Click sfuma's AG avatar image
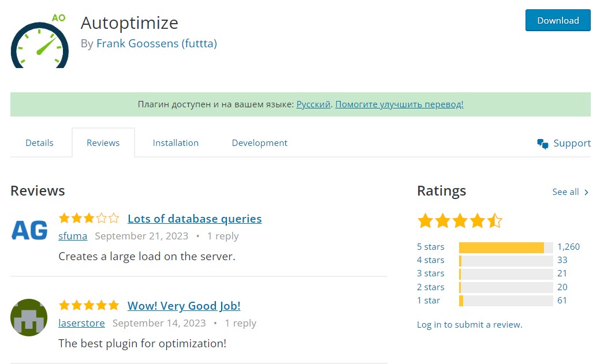 tap(29, 230)
